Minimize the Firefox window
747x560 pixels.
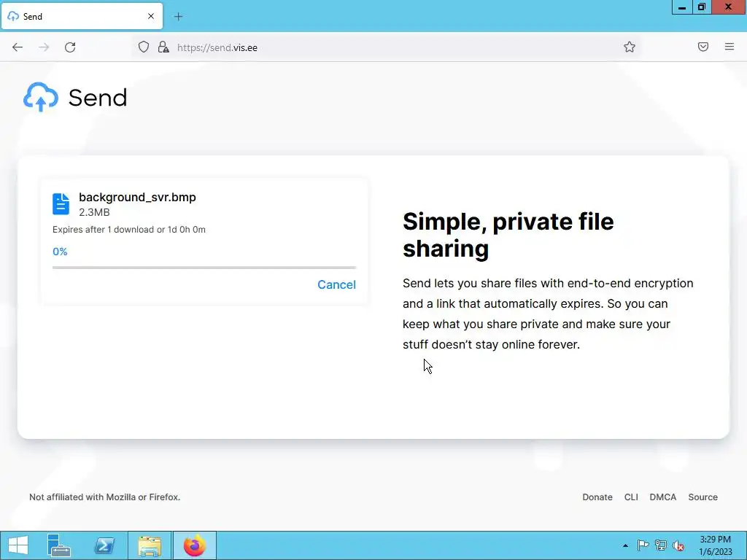click(x=682, y=7)
